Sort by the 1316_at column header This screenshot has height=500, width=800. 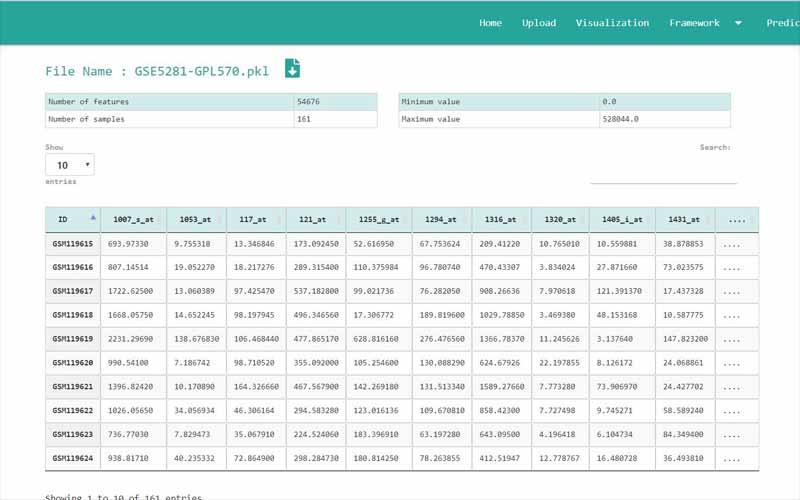(500, 220)
